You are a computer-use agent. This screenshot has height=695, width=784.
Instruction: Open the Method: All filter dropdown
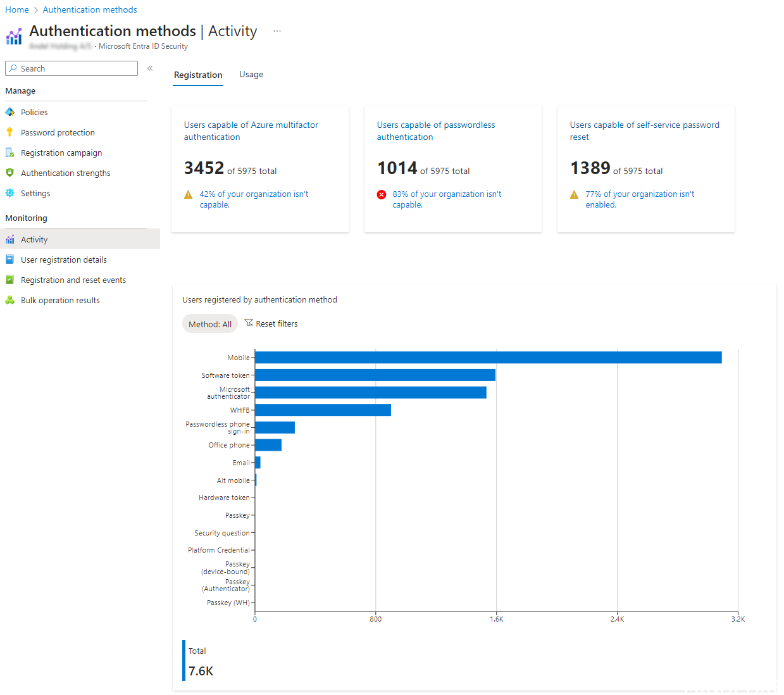pos(210,324)
